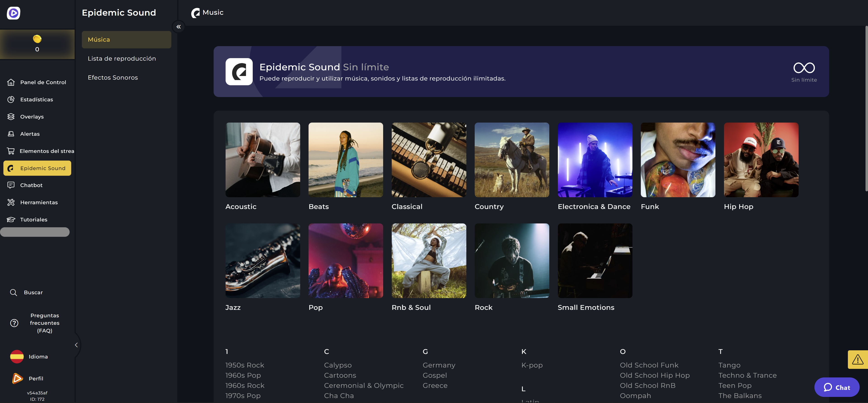Open Estadísticas pie chart icon
The height and width of the screenshot is (403, 868).
[x=11, y=100]
